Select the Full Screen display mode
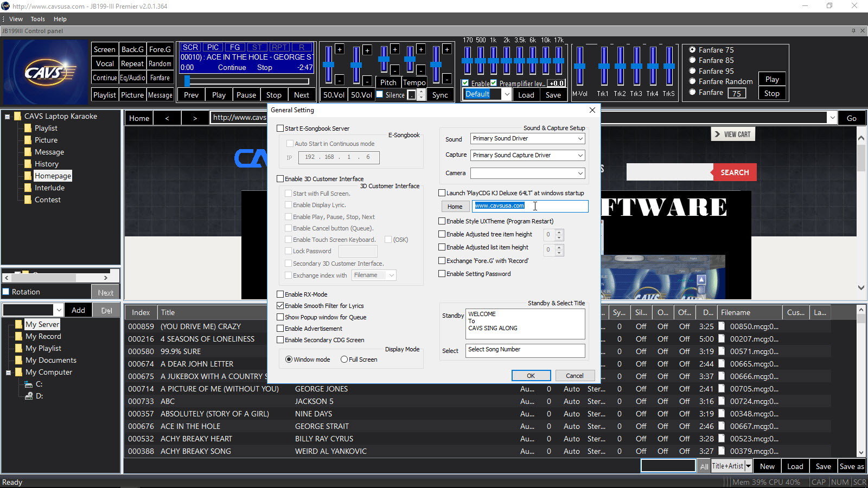868x488 pixels. (x=344, y=359)
